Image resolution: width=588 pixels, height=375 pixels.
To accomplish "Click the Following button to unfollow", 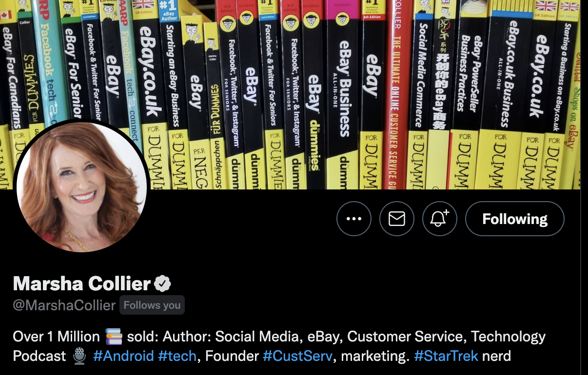I will [515, 219].
